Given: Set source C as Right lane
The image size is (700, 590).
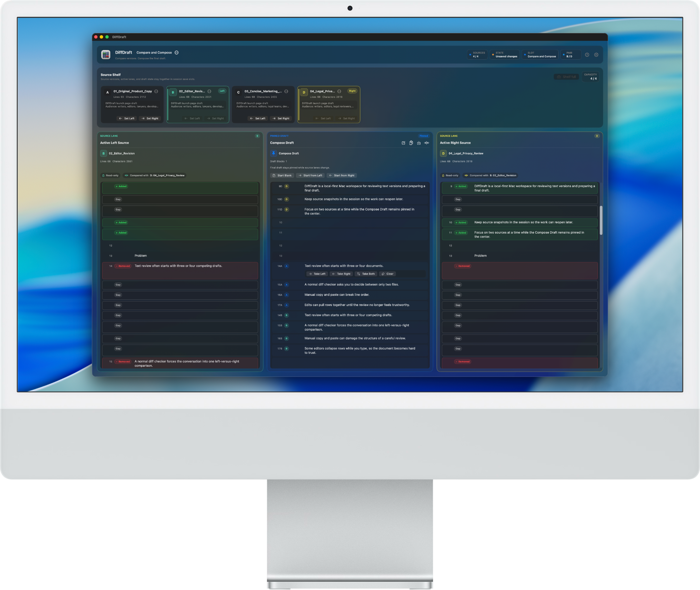Looking at the screenshot, I should (281, 118).
